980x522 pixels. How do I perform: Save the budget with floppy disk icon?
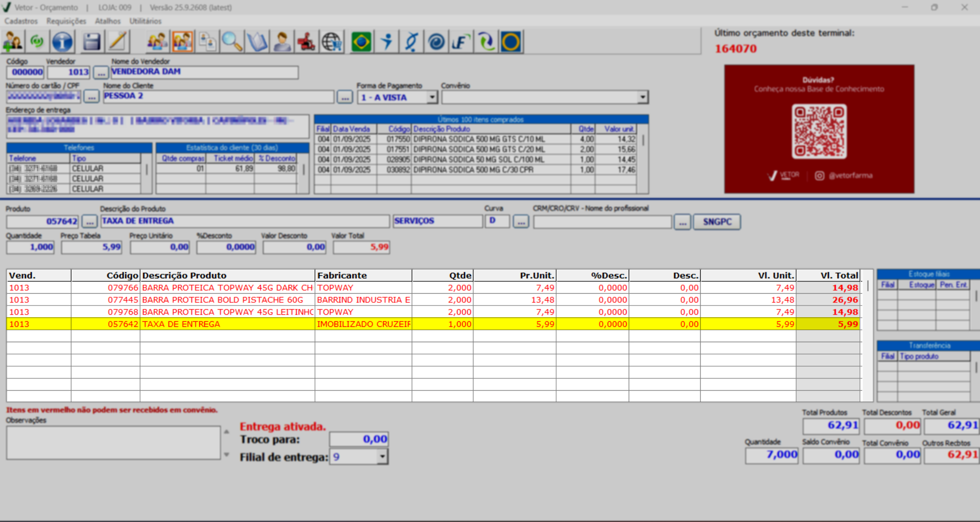tap(91, 42)
